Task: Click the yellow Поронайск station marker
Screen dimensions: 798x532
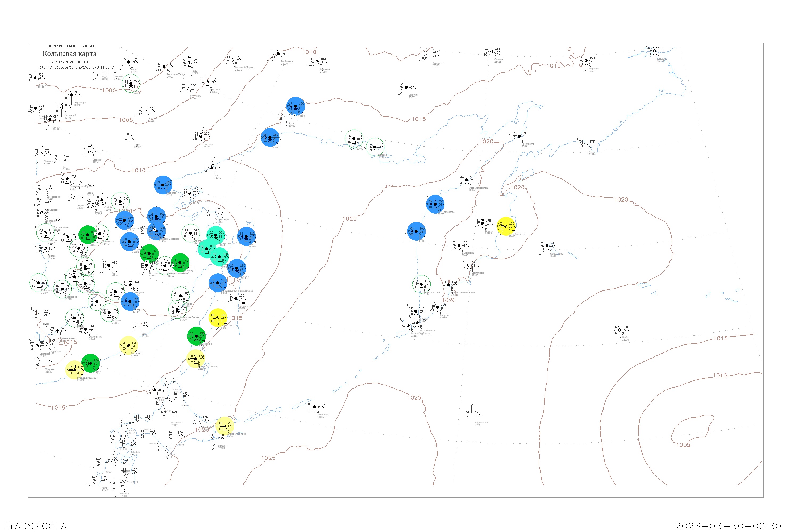Action: pos(218,318)
